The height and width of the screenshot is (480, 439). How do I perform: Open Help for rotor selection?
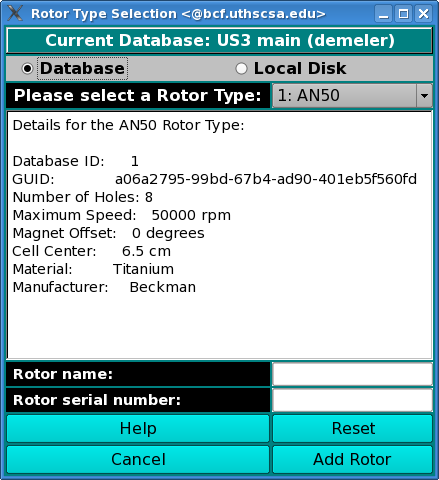(138, 429)
